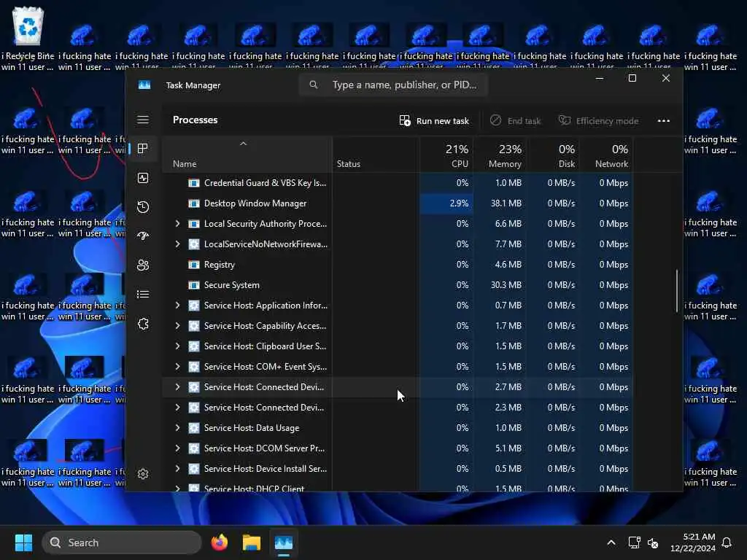The width and height of the screenshot is (747, 560).
Task: Click the Efficiency mode button
Action: click(x=598, y=121)
